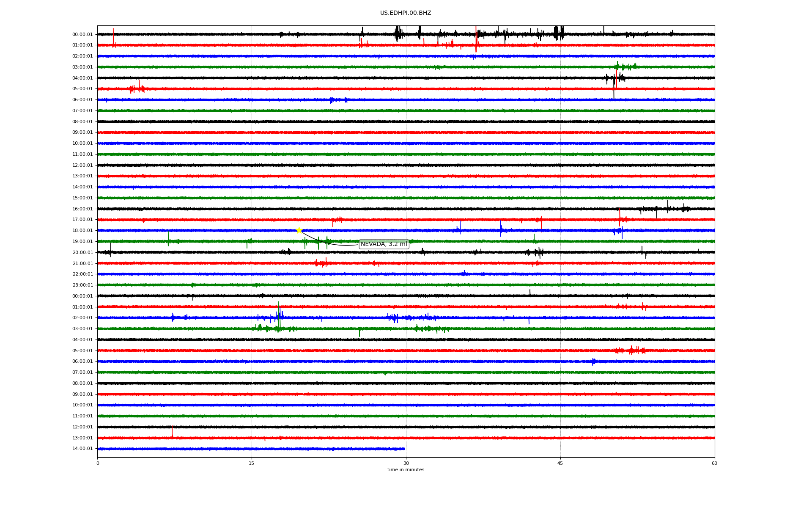Click the yellow star event marker
The height and width of the screenshot is (508, 812).
(299, 230)
